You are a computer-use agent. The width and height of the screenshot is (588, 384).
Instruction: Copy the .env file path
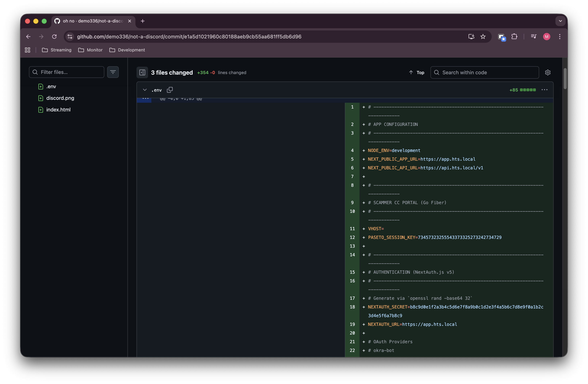pos(170,90)
